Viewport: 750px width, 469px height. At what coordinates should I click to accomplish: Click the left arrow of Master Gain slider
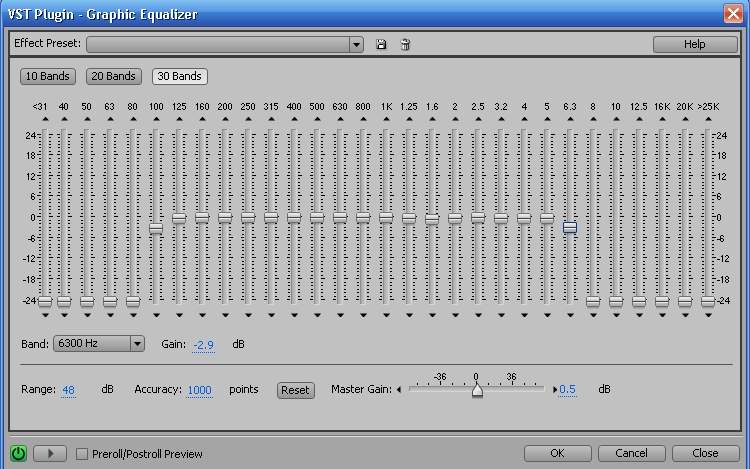[x=399, y=390]
